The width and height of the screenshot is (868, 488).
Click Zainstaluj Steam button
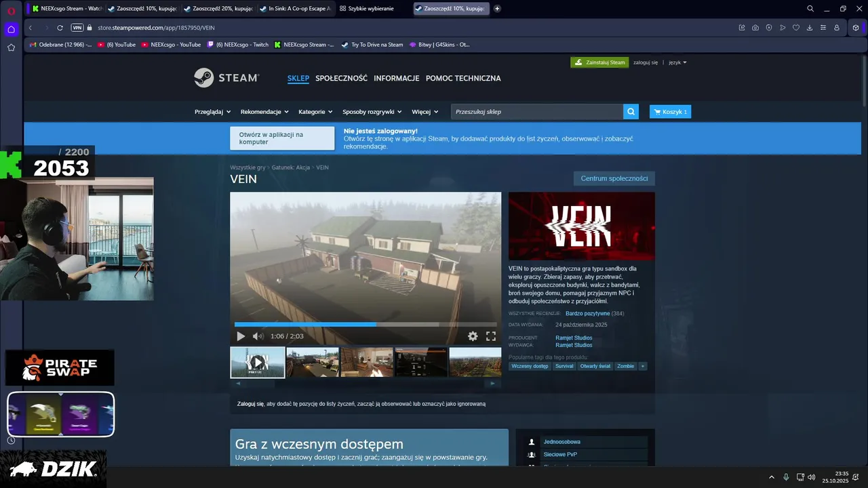pos(599,62)
